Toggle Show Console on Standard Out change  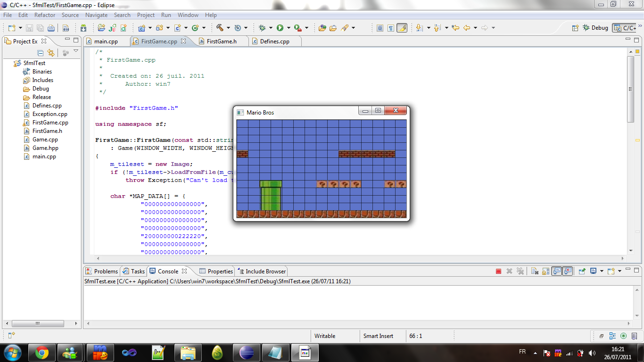[557, 271]
